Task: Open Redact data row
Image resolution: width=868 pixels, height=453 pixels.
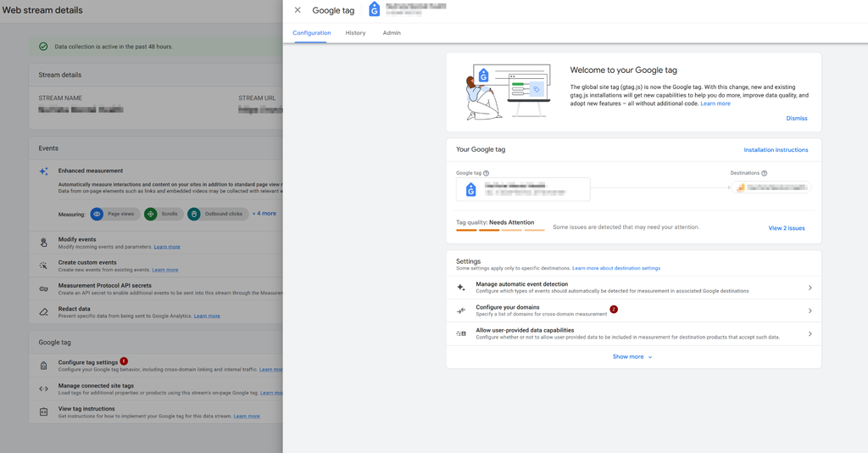Action: (x=156, y=312)
